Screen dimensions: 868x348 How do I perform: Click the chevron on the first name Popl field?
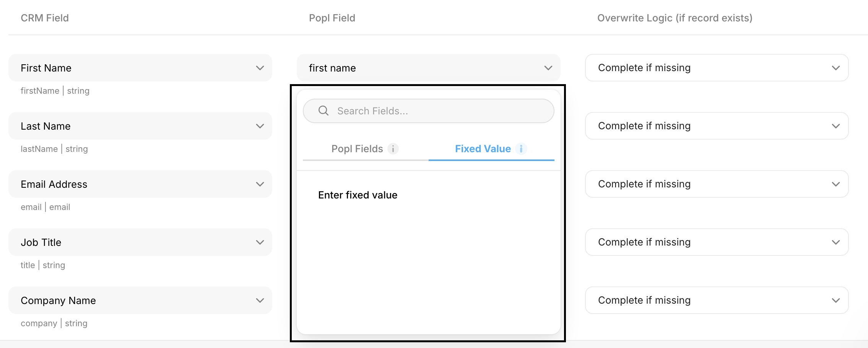[x=548, y=68]
